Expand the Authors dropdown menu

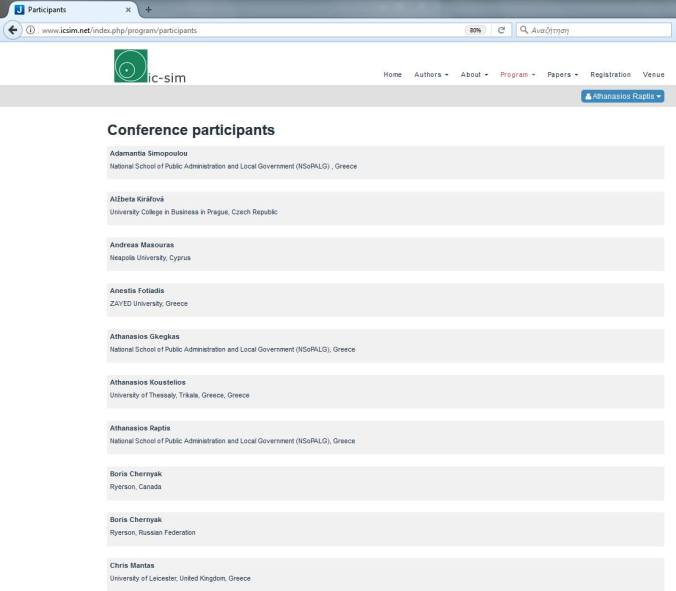point(431,75)
